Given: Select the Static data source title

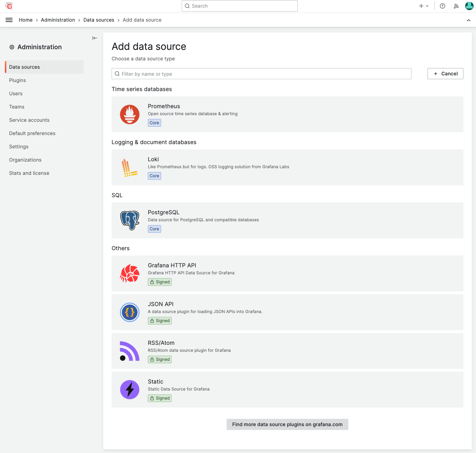Looking at the screenshot, I should [156, 381].
